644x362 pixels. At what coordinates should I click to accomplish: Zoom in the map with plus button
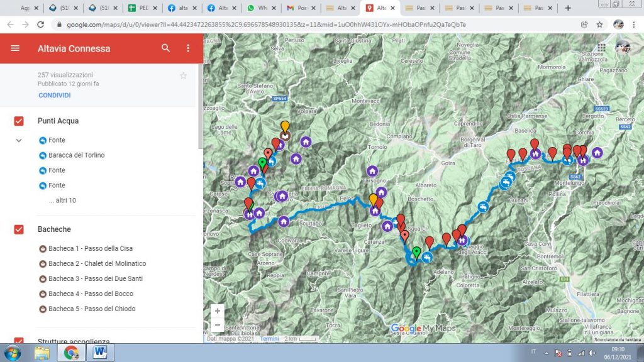[218, 311]
